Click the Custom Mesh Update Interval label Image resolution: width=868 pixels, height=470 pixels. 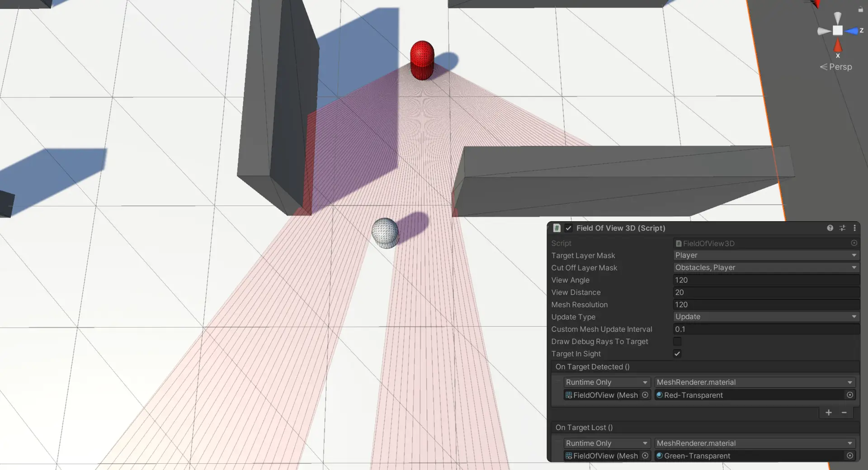click(x=601, y=329)
